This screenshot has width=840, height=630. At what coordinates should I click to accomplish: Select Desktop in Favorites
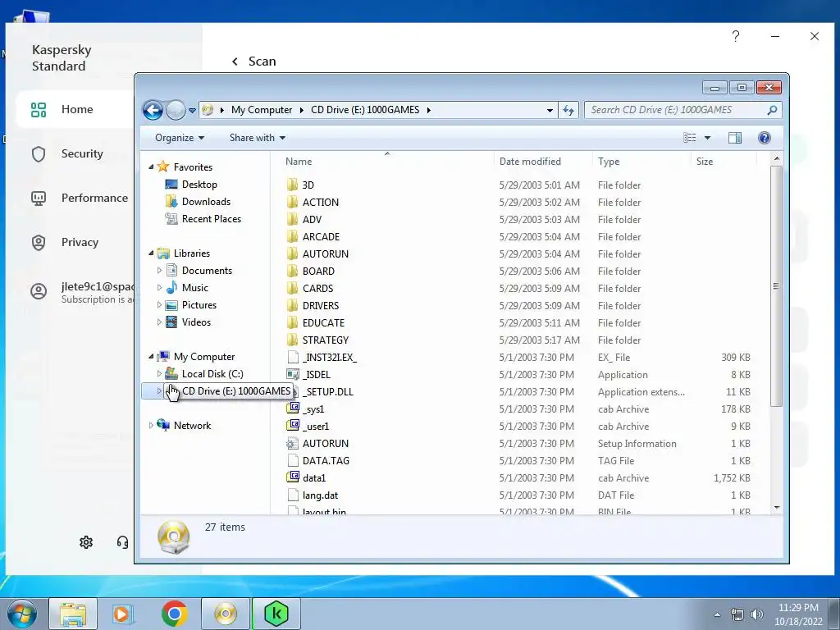click(x=199, y=185)
